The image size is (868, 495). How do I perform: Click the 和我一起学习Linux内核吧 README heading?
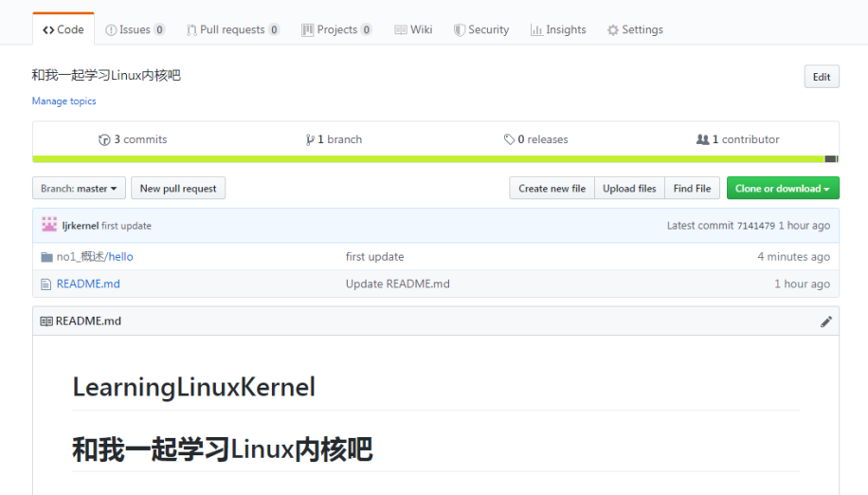click(223, 449)
